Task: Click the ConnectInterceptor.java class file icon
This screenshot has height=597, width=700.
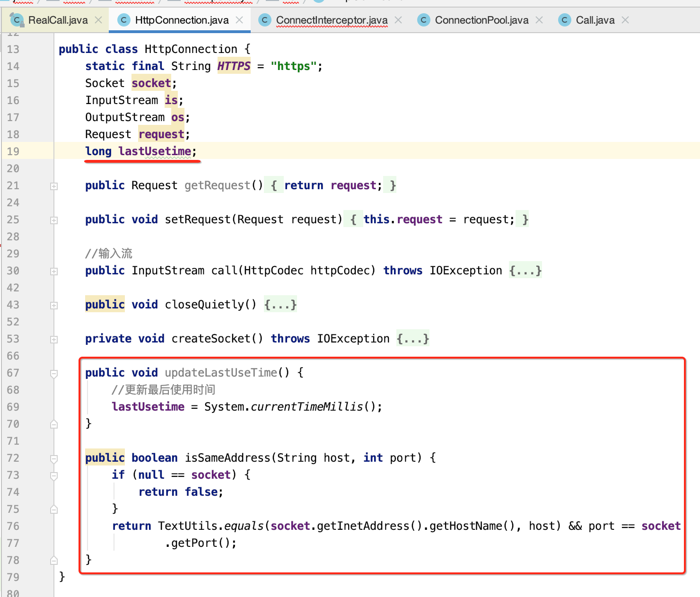Action: tap(265, 20)
